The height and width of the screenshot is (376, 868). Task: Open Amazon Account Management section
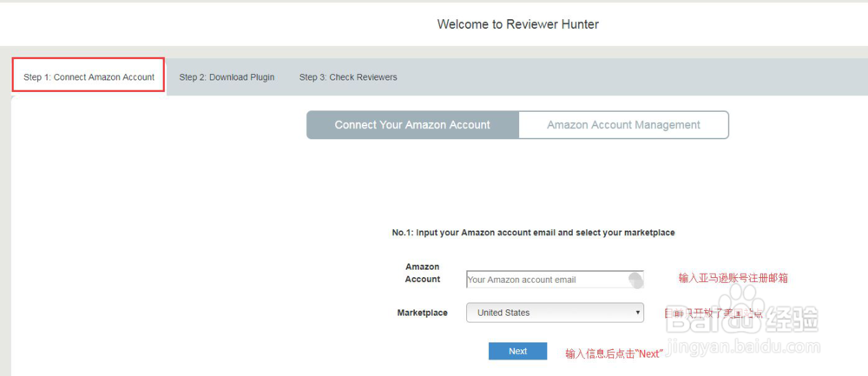click(623, 125)
